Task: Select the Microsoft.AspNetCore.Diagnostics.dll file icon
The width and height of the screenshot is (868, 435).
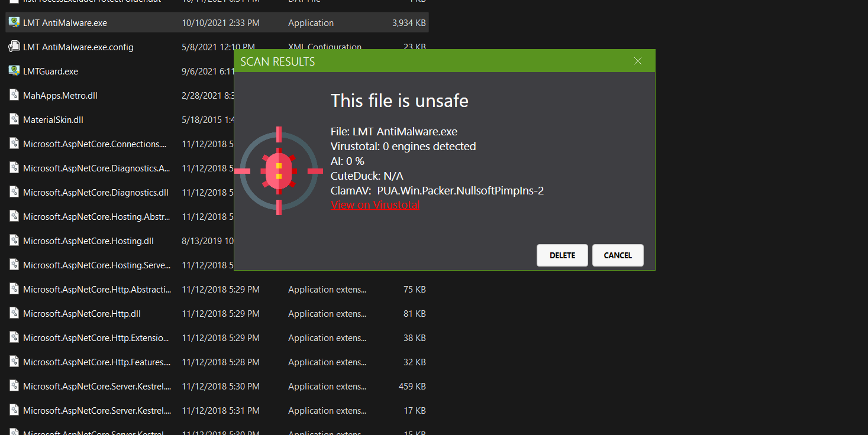Action: click(14, 192)
